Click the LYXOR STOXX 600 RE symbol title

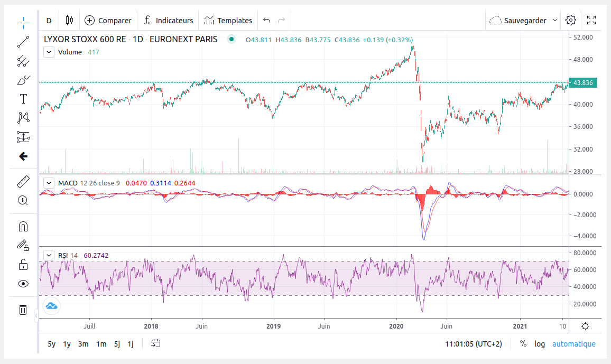85,39
